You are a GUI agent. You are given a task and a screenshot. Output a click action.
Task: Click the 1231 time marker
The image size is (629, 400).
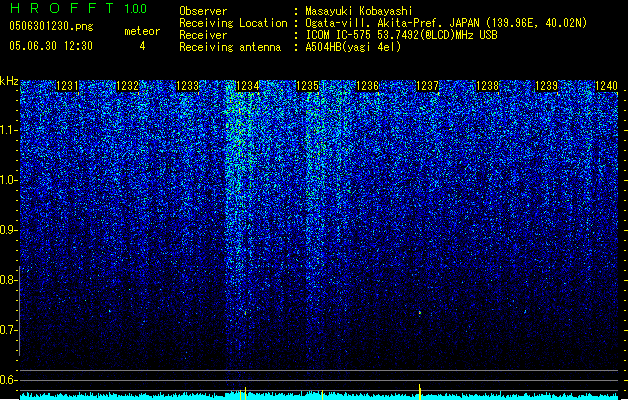pyautogui.click(x=67, y=86)
